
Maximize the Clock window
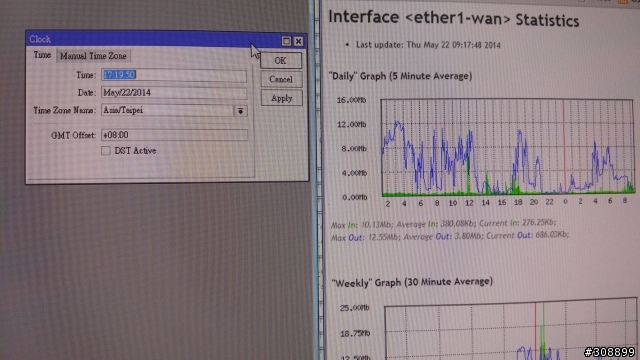286,41
